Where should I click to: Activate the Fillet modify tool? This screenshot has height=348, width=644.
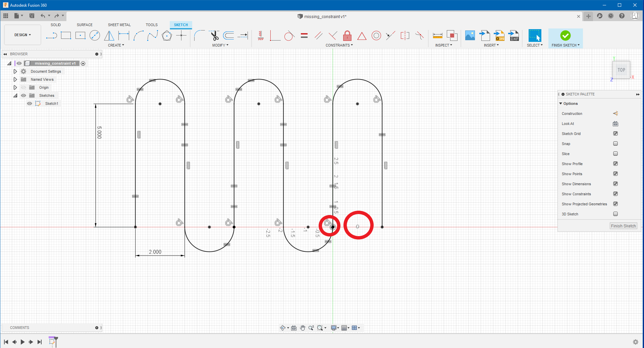point(199,36)
